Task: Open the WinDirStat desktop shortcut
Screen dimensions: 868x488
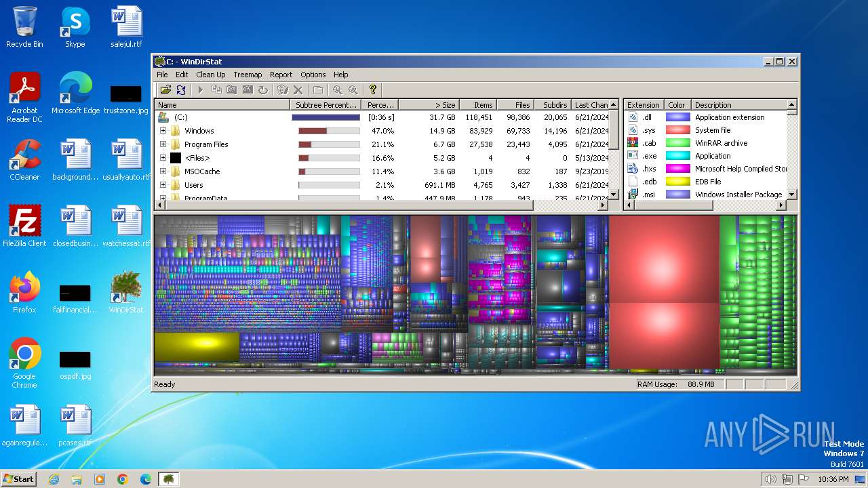Action: tap(126, 293)
